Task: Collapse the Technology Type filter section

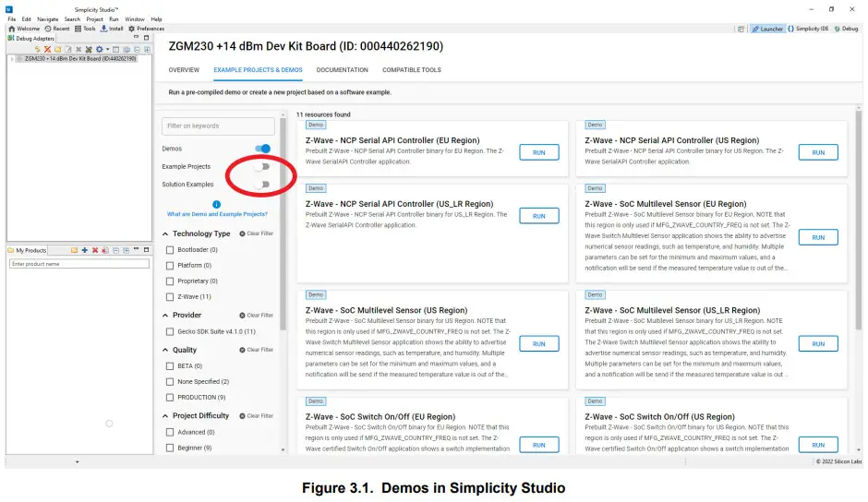Action: click(165, 234)
